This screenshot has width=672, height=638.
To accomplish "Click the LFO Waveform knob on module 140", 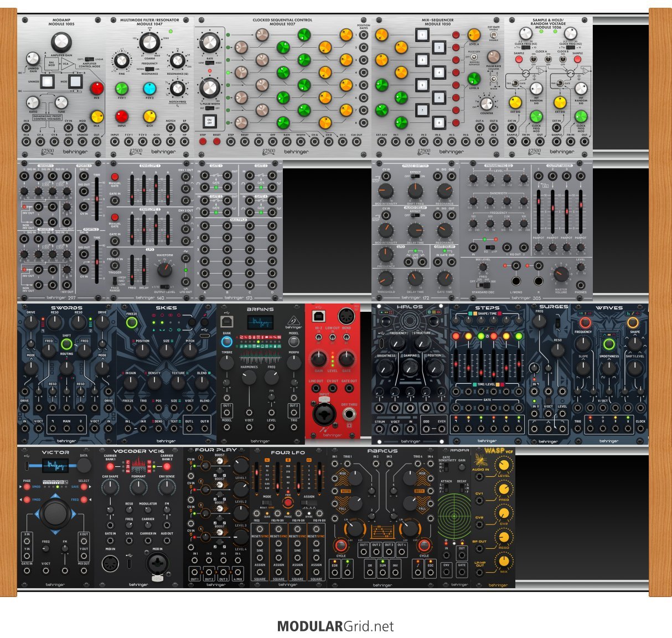I will click(x=164, y=270).
